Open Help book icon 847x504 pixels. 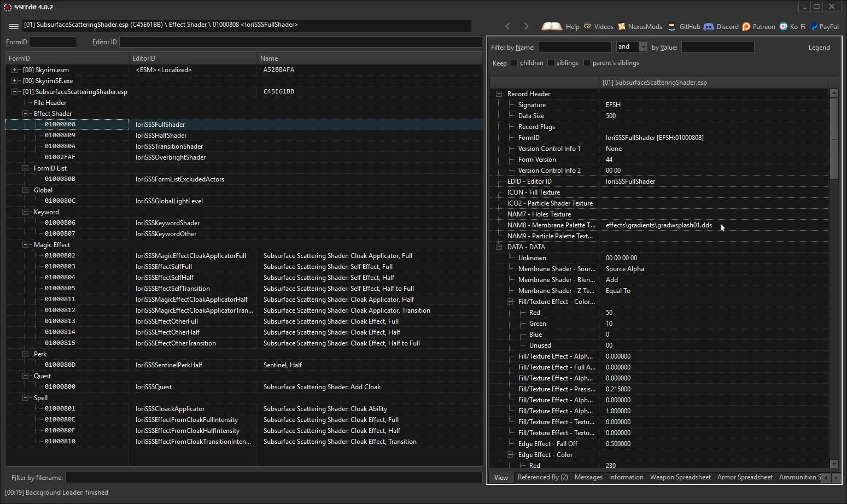[552, 26]
